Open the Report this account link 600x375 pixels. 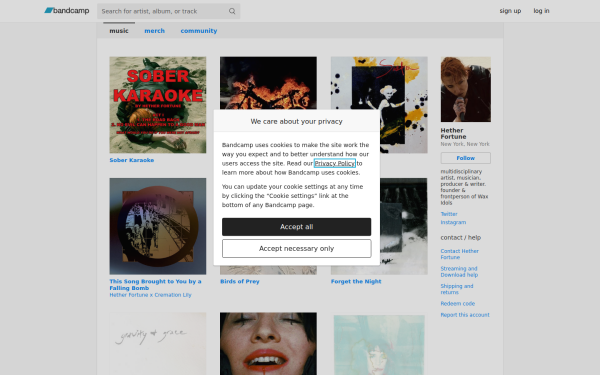point(465,315)
